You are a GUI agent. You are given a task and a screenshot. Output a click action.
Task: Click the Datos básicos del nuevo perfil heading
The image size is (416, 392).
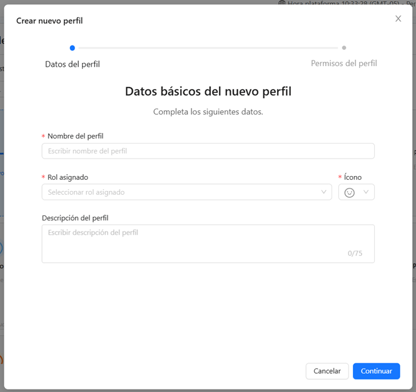point(208,91)
